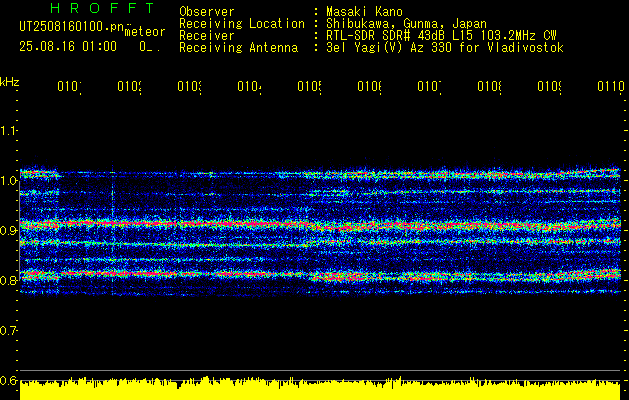Click the "Receiver" header label
This screenshot has width=629, height=400.
[x=207, y=36]
